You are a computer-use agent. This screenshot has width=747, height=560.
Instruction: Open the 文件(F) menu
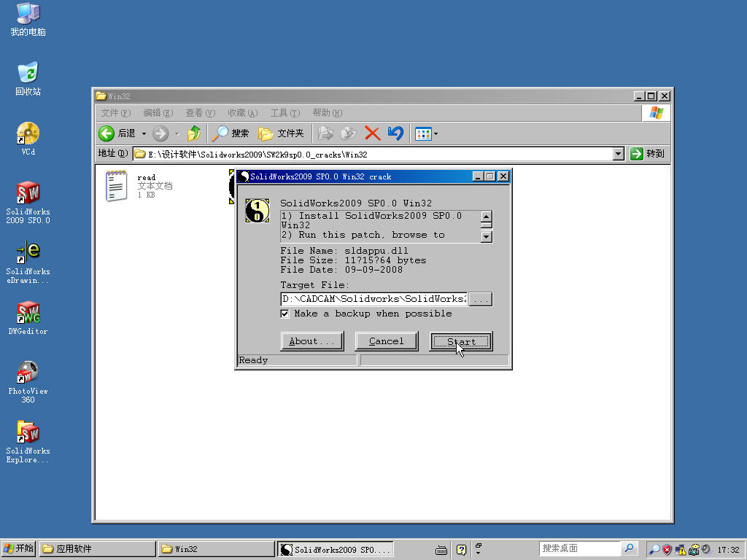[x=116, y=113]
